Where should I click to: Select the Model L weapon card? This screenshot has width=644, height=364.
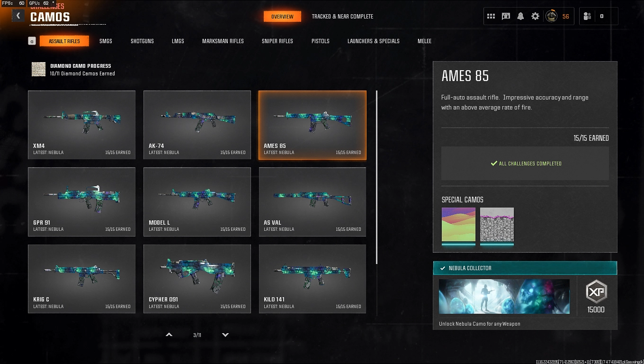pyautogui.click(x=197, y=202)
